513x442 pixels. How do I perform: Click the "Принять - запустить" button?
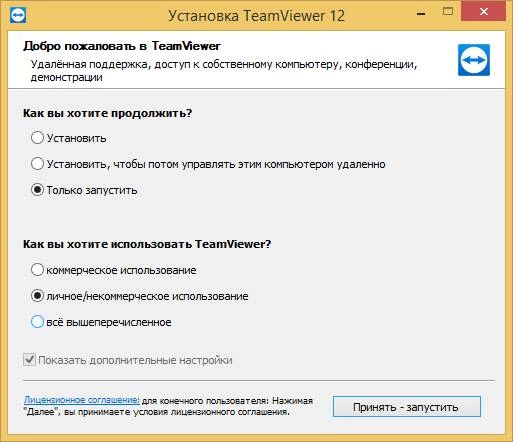[x=407, y=407]
